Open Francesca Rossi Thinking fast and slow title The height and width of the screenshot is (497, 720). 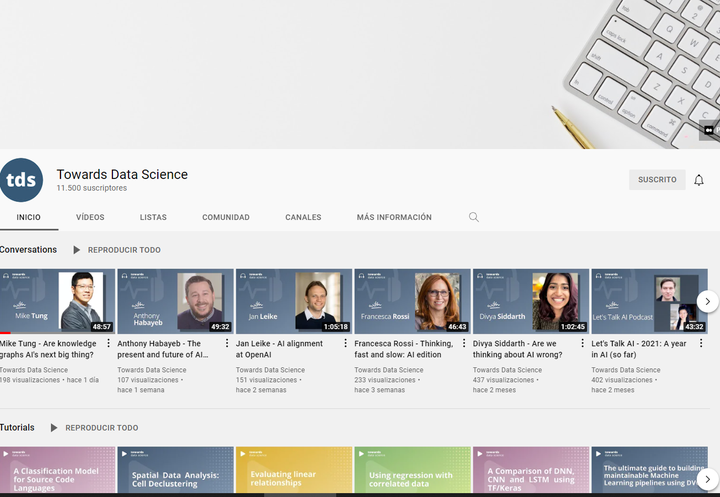tap(404, 349)
